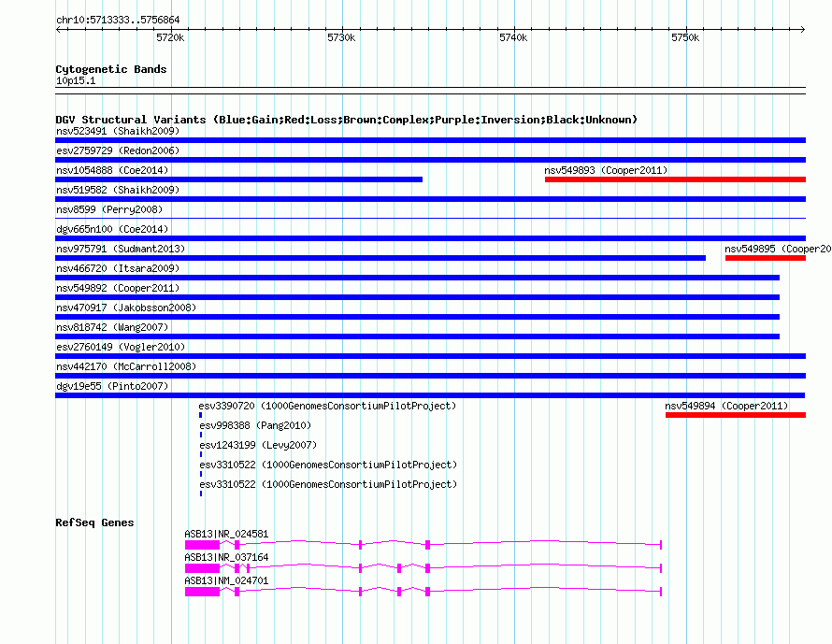Viewport: 832px width, 644px height.
Task: Click the 5730k ruler tick label
Action: point(341,37)
